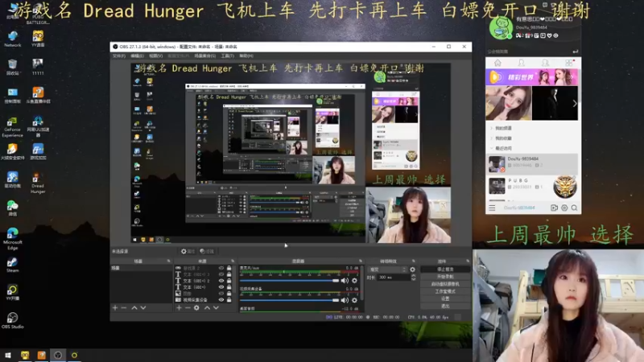Pop out the 转场特效 dock panel icon
This screenshot has width=644, height=362.
[413, 261]
